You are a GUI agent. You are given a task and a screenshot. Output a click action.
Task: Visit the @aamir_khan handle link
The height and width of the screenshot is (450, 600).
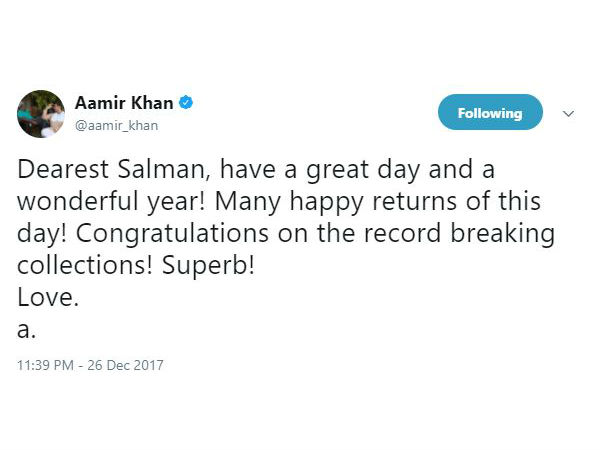(x=116, y=126)
